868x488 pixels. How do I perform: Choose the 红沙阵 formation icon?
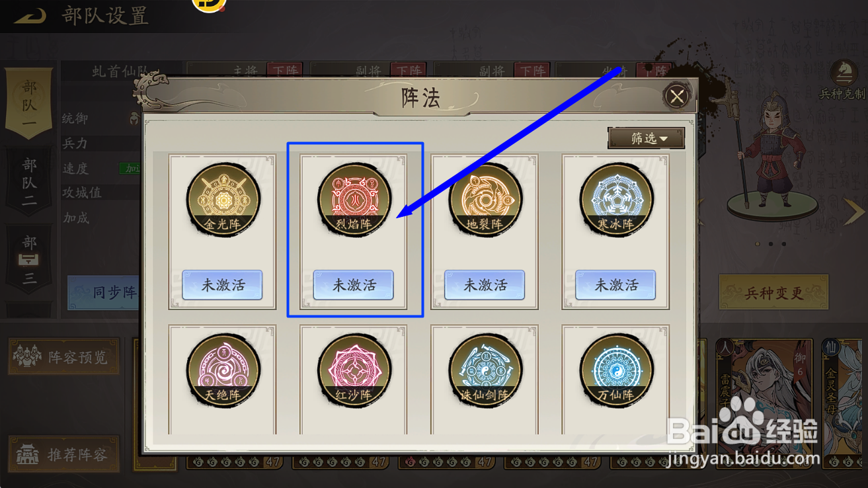click(354, 370)
